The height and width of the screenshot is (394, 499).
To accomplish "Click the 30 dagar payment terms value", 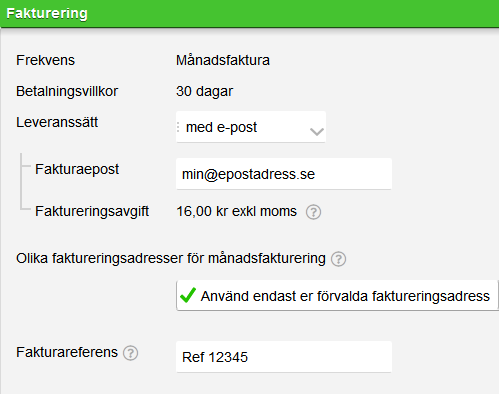I will tap(204, 91).
